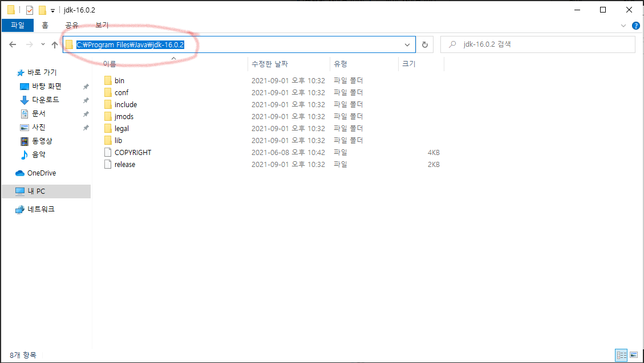This screenshot has height=363, width=644.
Task: Focus the jdk-16.0.2 search box
Action: pos(538,44)
